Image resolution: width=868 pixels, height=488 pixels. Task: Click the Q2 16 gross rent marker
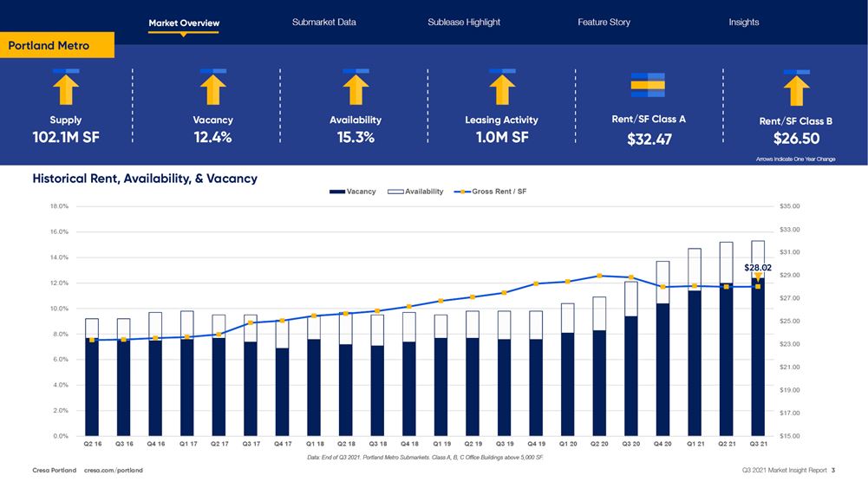click(92, 340)
